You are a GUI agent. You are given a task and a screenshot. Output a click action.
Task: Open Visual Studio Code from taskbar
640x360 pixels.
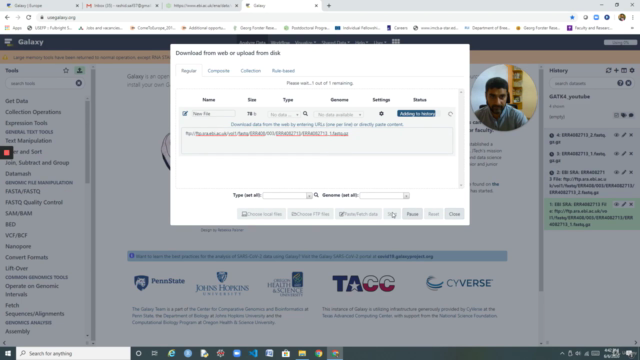click(253, 353)
